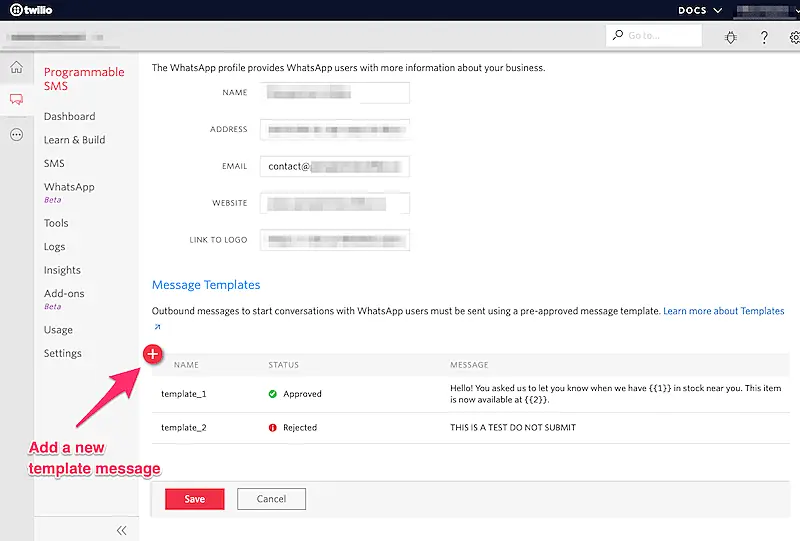Click the red plus add template icon
Image resolution: width=800 pixels, height=541 pixels.
(x=153, y=353)
